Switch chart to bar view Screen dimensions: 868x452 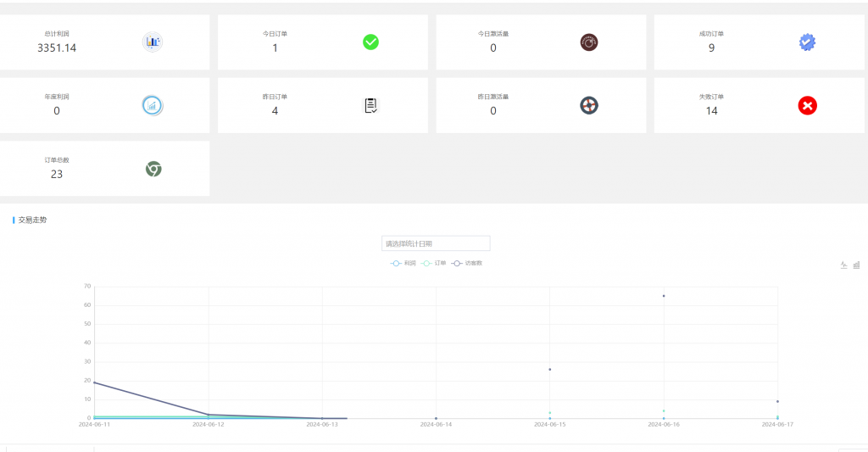click(856, 265)
